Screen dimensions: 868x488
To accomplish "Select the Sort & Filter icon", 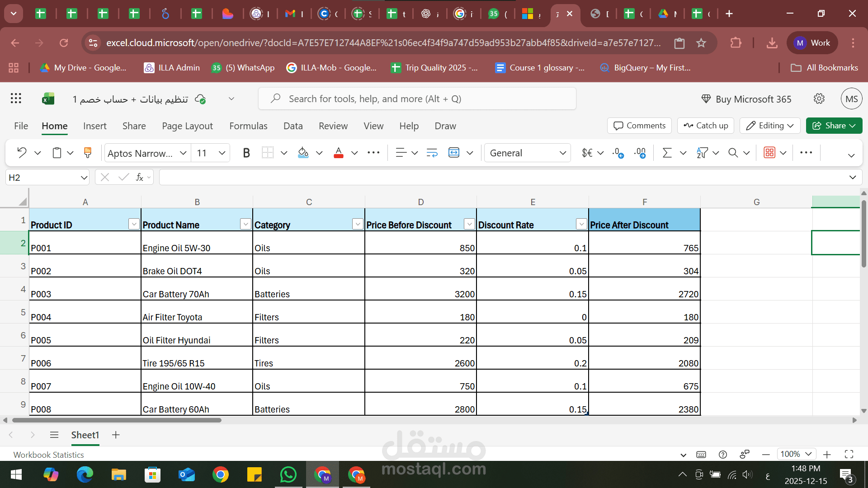I will click(x=702, y=153).
